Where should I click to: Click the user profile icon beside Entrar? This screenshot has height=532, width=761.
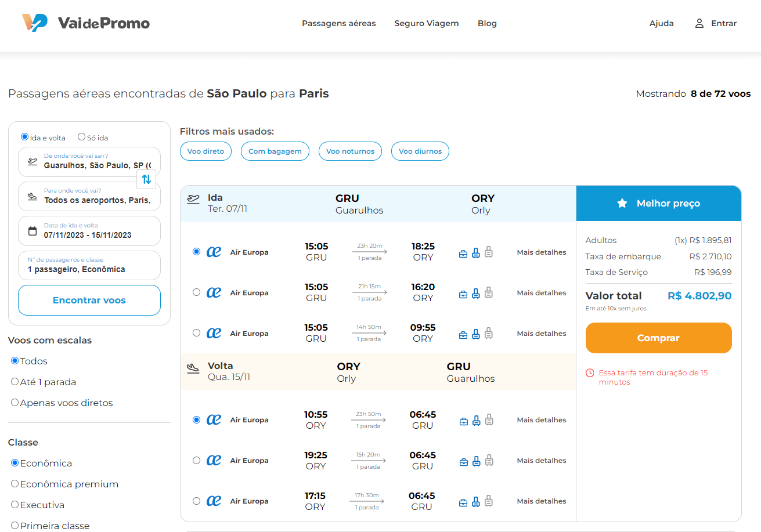tap(699, 24)
